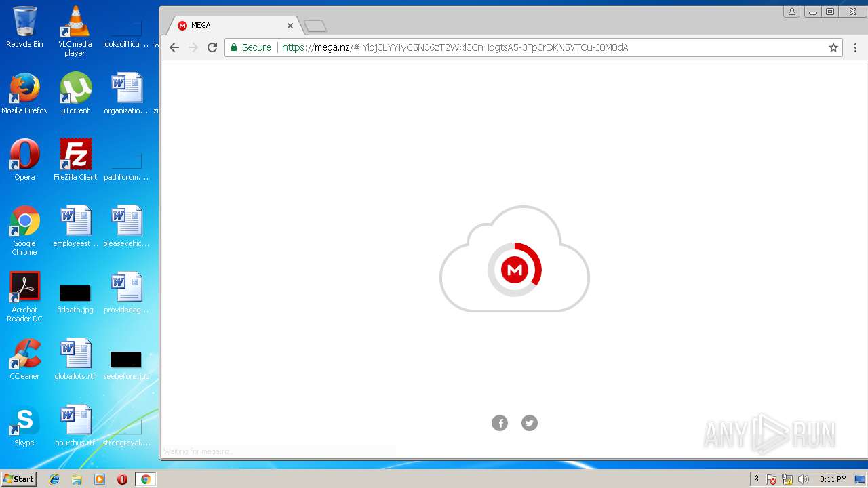Open the volume control tray icon
The height and width of the screenshot is (488, 868).
804,479
